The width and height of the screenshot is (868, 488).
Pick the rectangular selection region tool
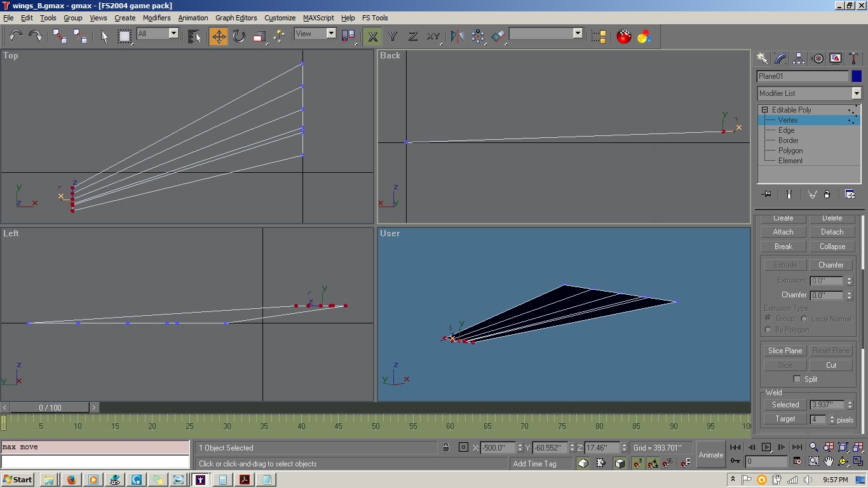(125, 36)
